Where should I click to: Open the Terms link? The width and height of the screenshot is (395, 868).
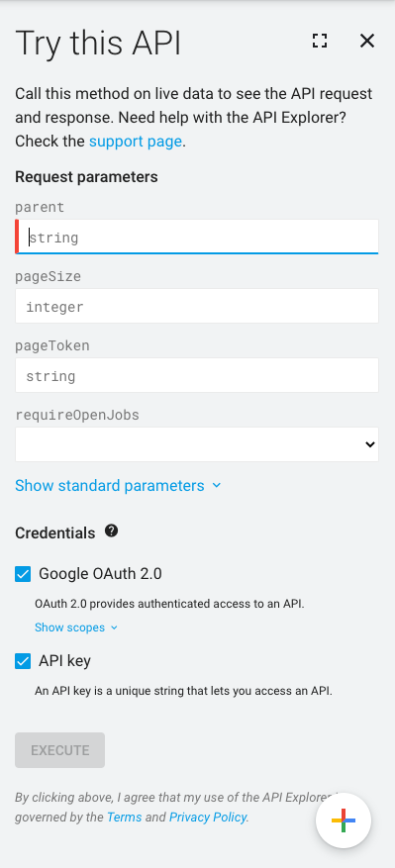point(124,818)
